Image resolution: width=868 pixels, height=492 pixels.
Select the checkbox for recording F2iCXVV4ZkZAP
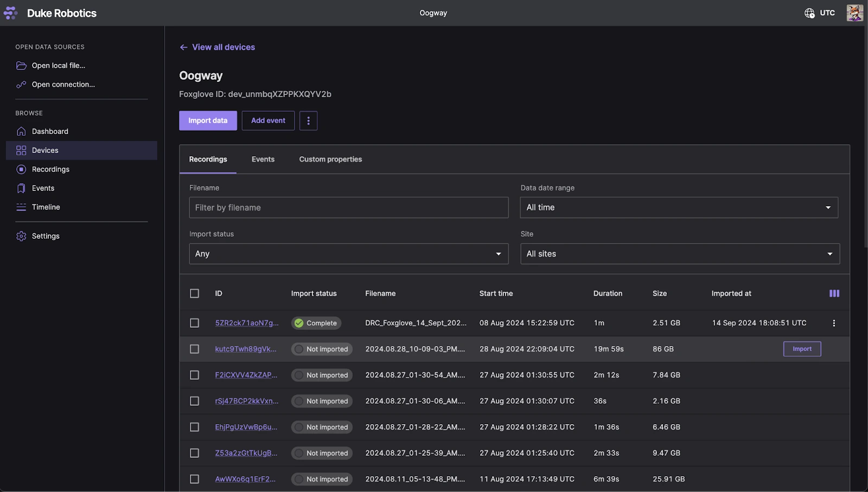194,375
